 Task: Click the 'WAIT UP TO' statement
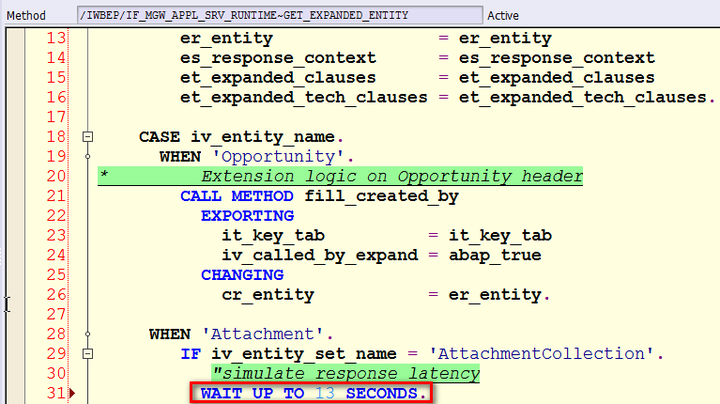pos(252,393)
